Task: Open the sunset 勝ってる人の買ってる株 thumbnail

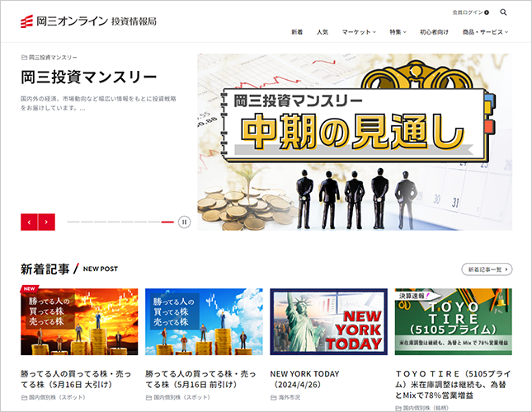Action: pyautogui.click(x=79, y=321)
